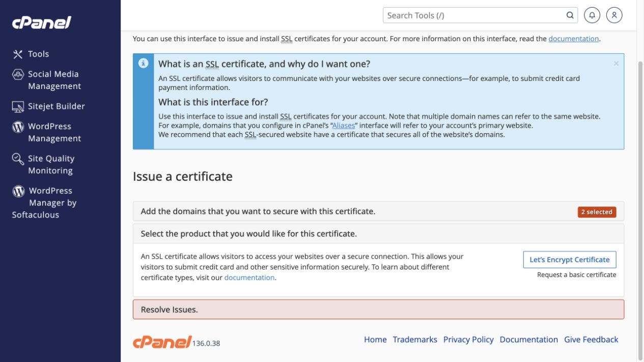Image resolution: width=644 pixels, height=362 pixels.
Task: Open Site Quality Monitoring
Action: (x=51, y=165)
